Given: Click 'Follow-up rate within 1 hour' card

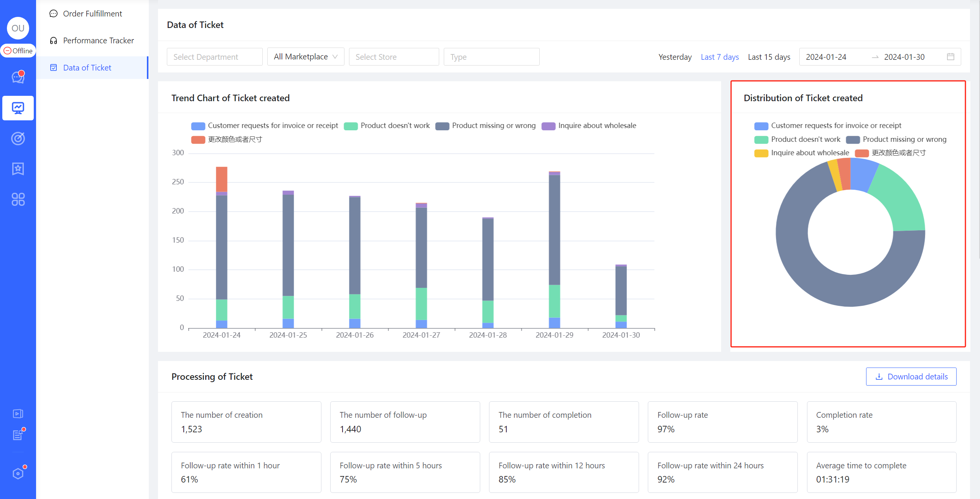Looking at the screenshot, I should 246,472.
